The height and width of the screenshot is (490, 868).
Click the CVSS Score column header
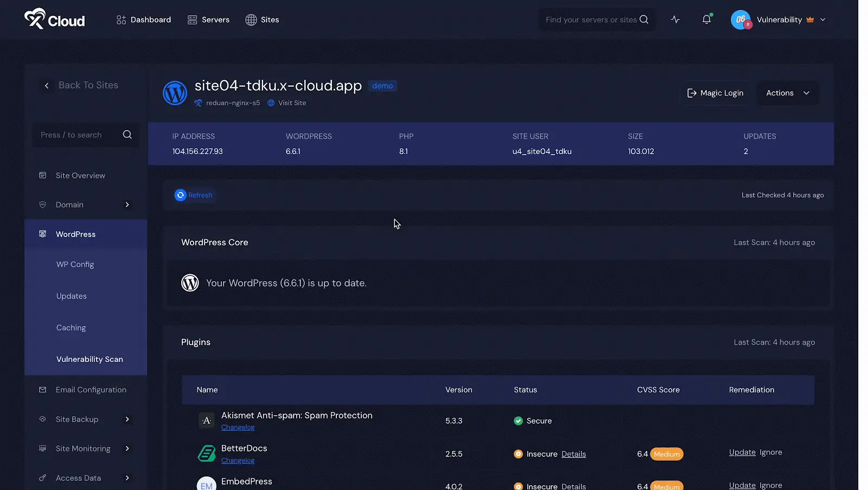point(658,390)
